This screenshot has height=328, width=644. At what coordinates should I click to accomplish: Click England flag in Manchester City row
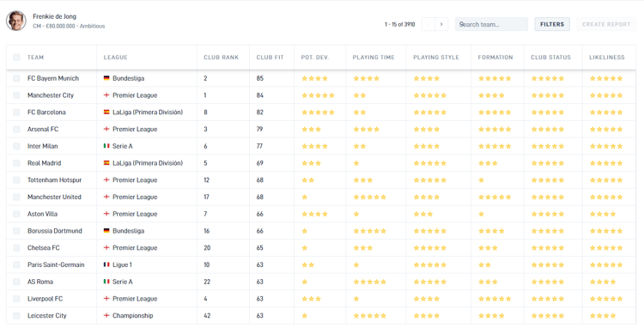point(106,95)
